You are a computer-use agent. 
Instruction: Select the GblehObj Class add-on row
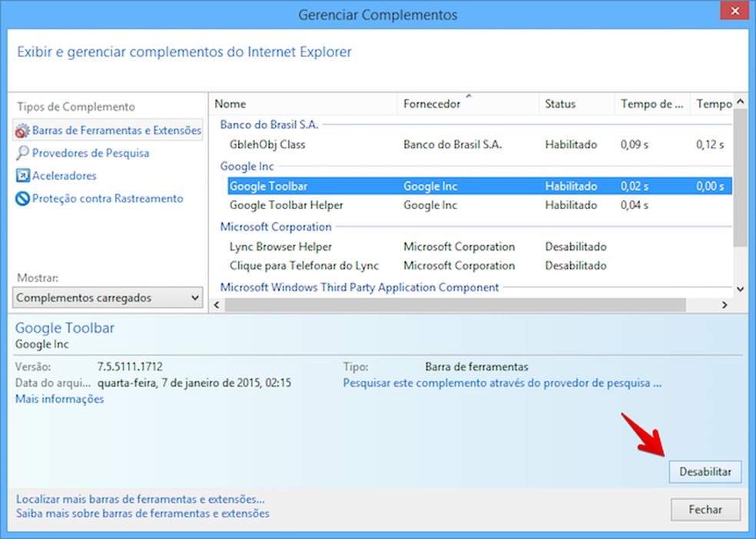tap(479, 145)
